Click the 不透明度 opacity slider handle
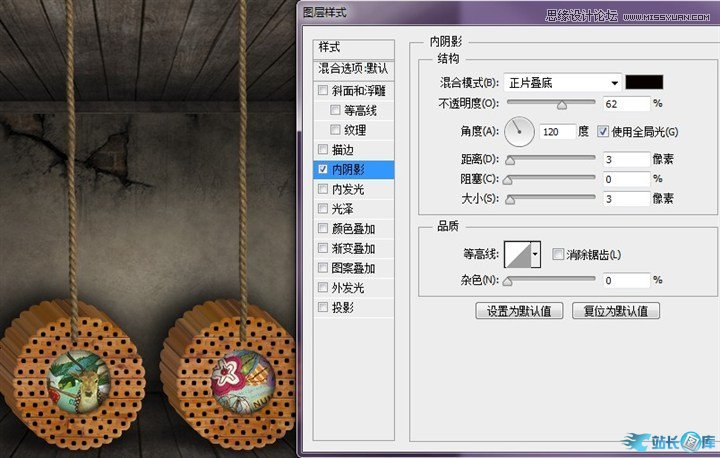Screen dimensions: 720x458 tap(561, 102)
